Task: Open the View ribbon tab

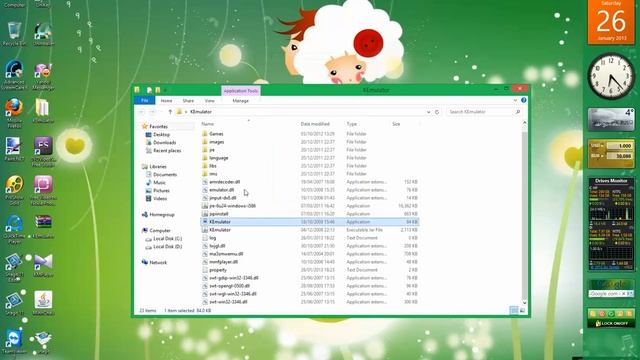Action: coord(209,100)
